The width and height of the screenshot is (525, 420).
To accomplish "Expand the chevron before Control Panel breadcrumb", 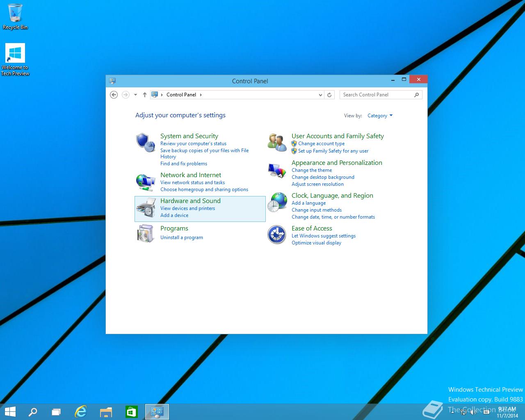I will [162, 95].
